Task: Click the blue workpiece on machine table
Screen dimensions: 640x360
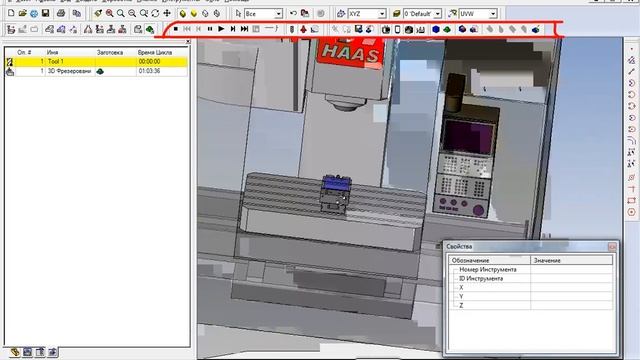Action: 336,184
